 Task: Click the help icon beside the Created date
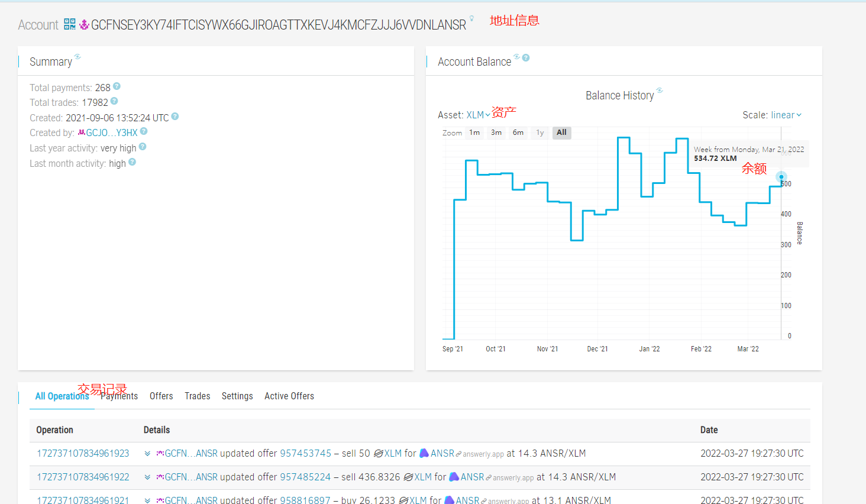(x=175, y=117)
